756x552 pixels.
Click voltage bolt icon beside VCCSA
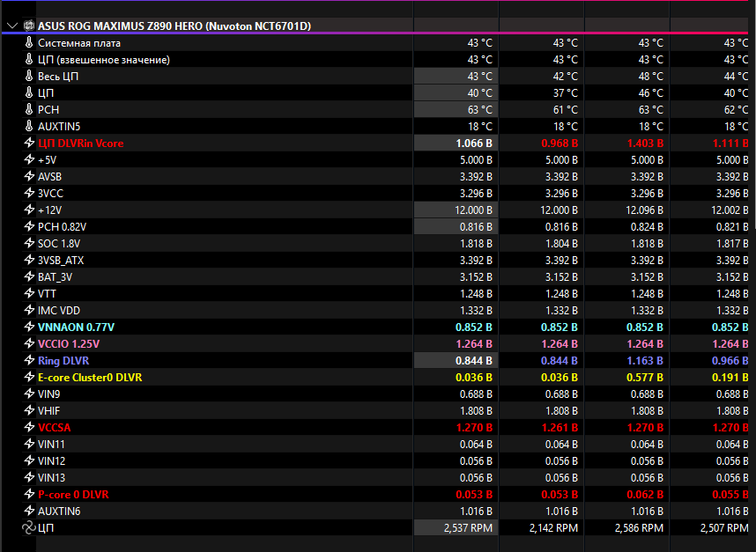coord(29,427)
